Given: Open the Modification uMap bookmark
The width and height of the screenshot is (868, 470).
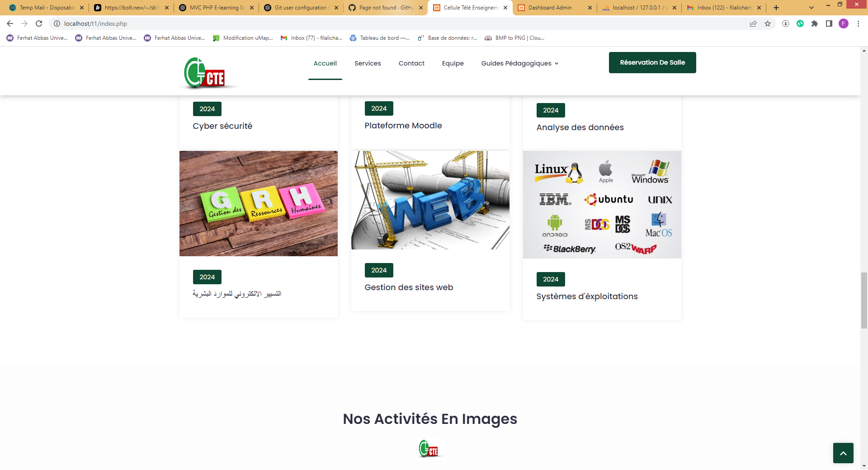Looking at the screenshot, I should [243, 38].
